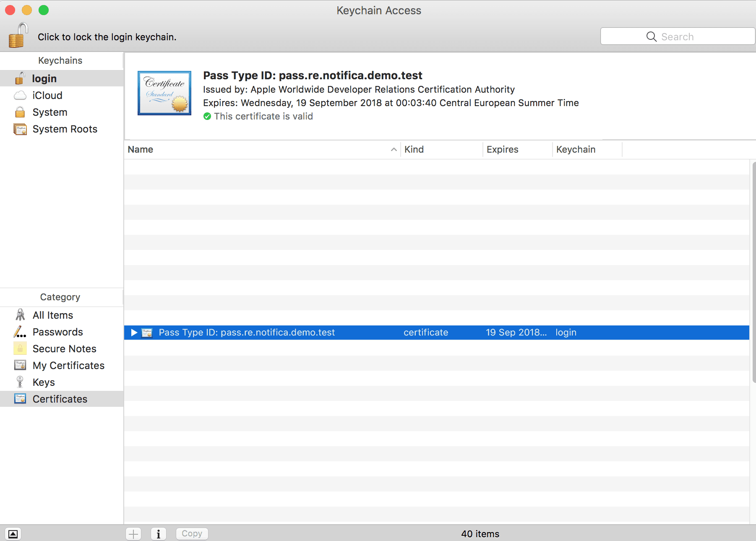Show the Secure Notes category
Viewport: 756px width, 541px height.
[x=65, y=349]
